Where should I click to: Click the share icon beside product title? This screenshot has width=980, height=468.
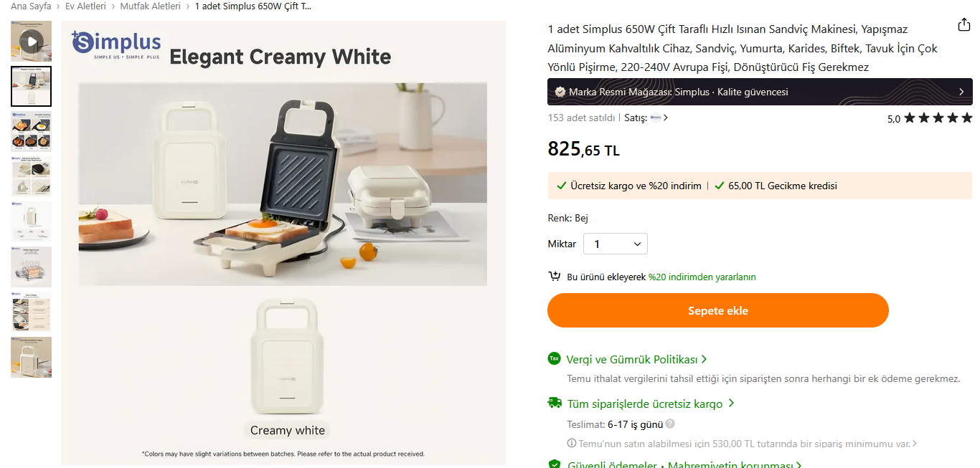[x=964, y=25]
